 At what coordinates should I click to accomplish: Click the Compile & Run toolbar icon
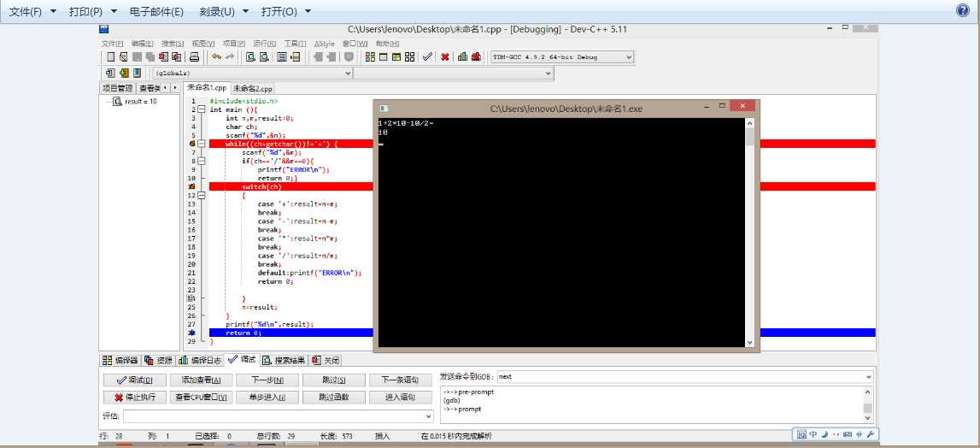396,57
